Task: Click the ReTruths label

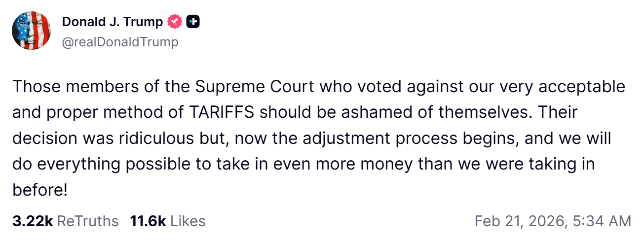Action: (x=88, y=221)
